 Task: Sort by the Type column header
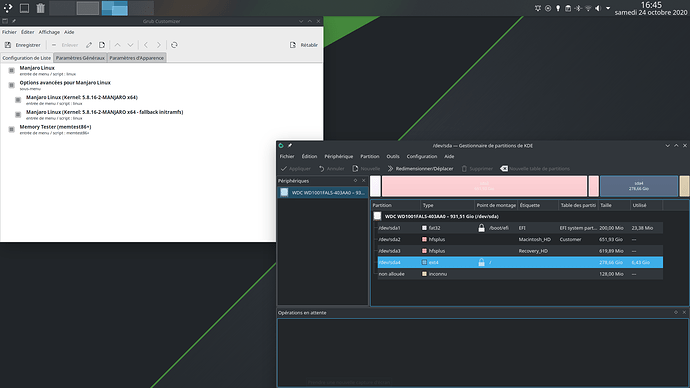coord(447,205)
